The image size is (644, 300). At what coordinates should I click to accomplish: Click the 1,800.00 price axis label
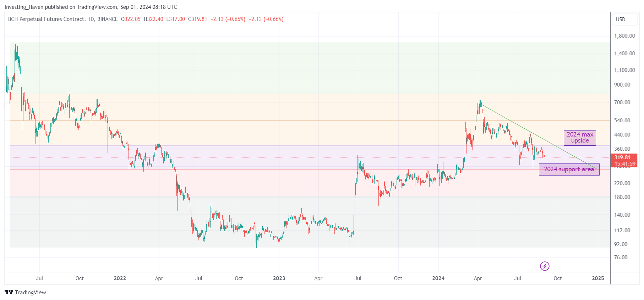pyautogui.click(x=624, y=36)
